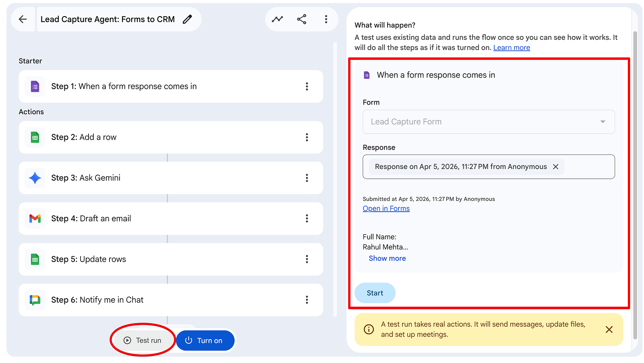The width and height of the screenshot is (644, 363).
Task: Open options for Step 1 form response
Action: coord(307,87)
